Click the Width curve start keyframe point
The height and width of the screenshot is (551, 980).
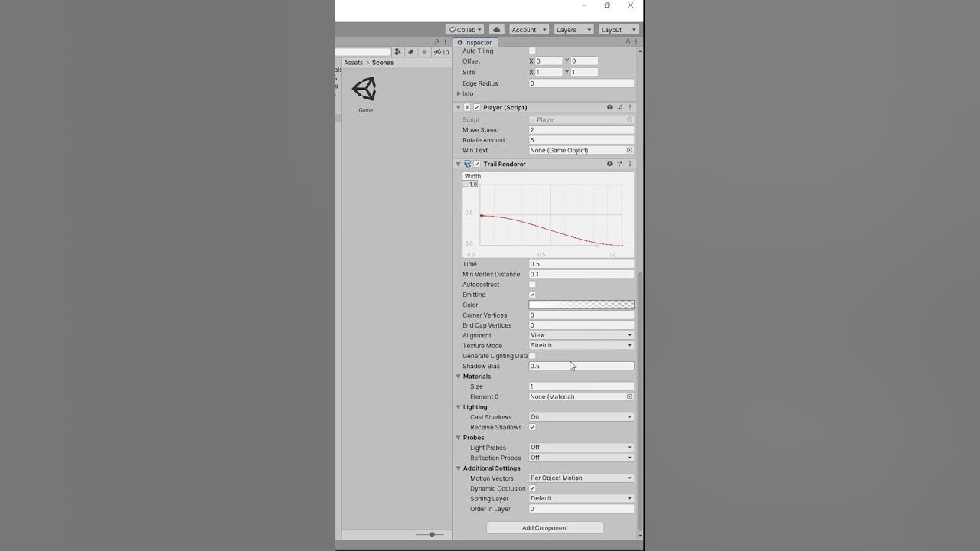click(482, 216)
